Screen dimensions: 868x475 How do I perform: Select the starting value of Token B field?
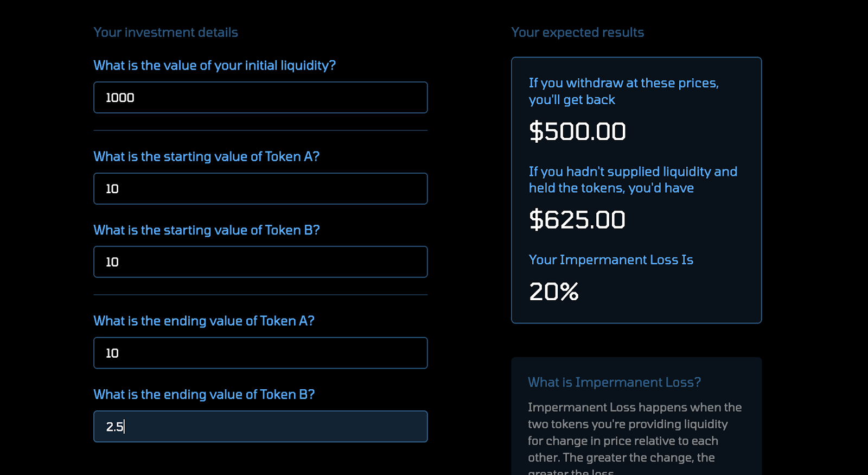[x=260, y=262]
